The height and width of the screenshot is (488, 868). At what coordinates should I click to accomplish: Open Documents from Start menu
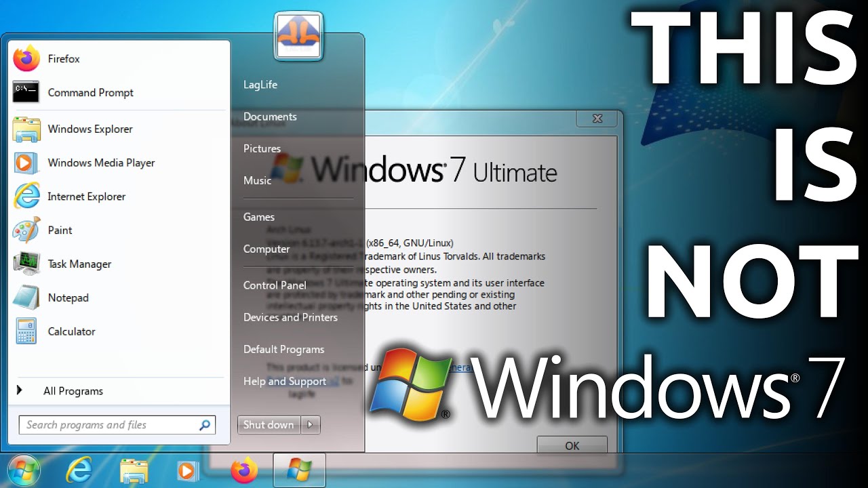pos(270,117)
